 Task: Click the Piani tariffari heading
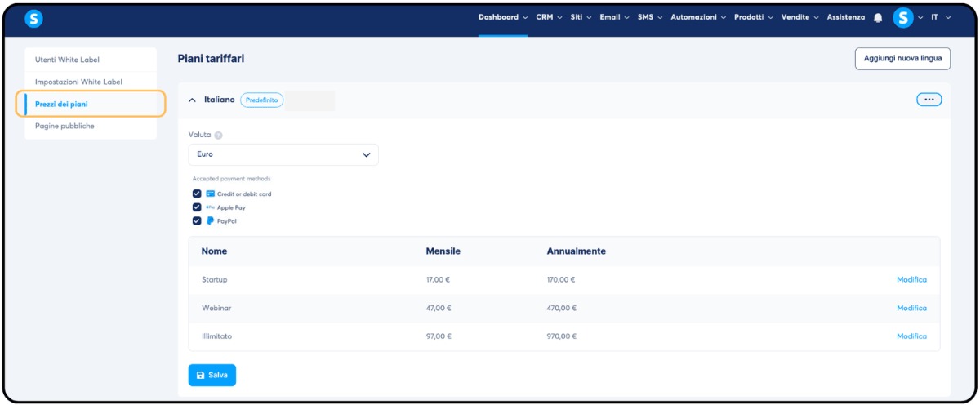211,59
